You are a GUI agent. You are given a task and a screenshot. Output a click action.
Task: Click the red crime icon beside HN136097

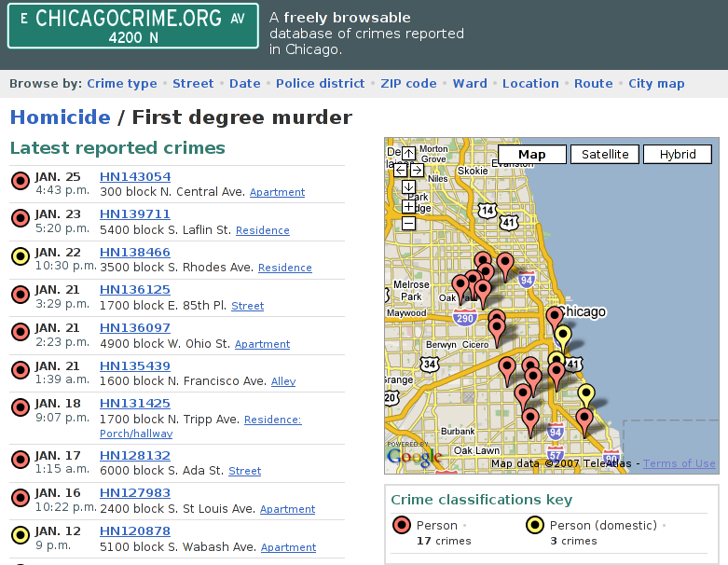point(21,332)
